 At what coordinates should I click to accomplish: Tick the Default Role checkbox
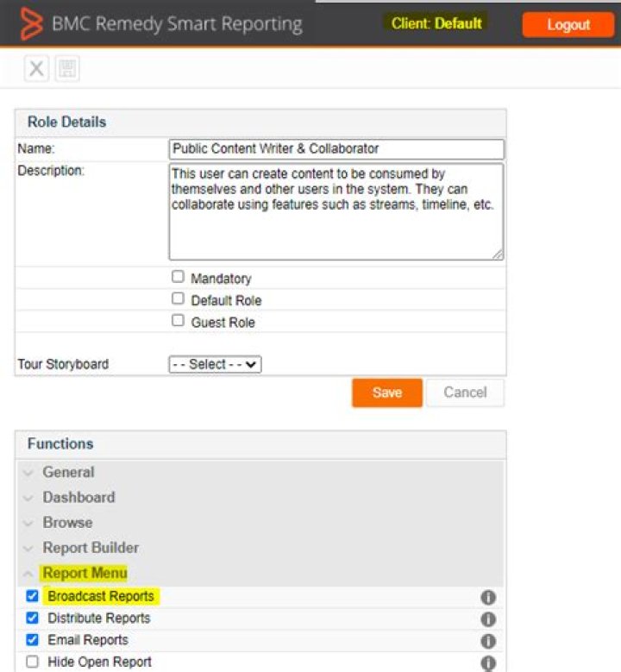(178, 298)
